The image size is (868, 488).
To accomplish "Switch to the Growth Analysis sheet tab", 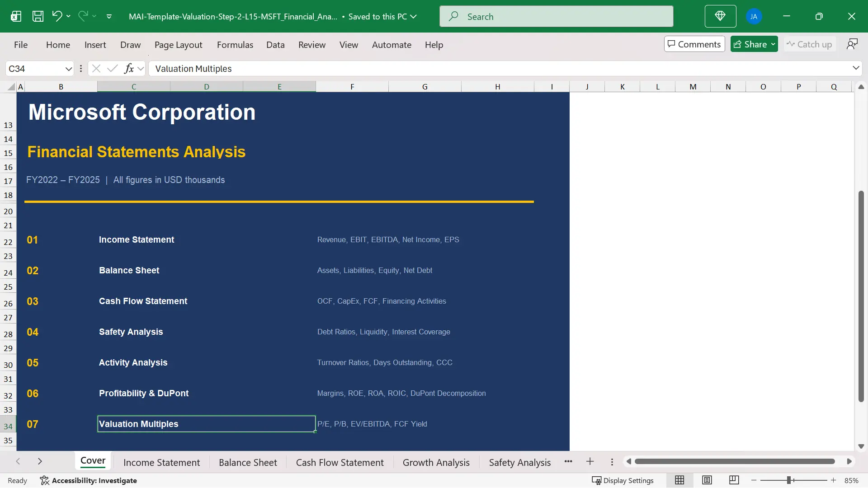I will point(436,463).
